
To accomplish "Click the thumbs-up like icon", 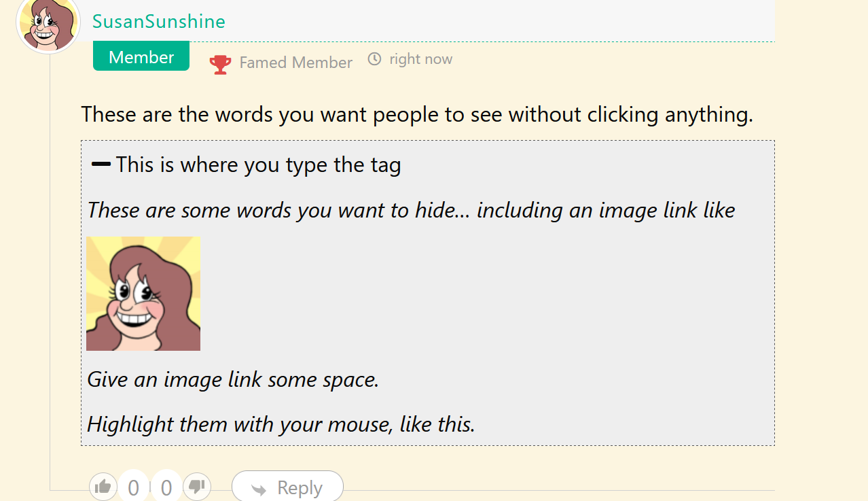I will pos(103,487).
